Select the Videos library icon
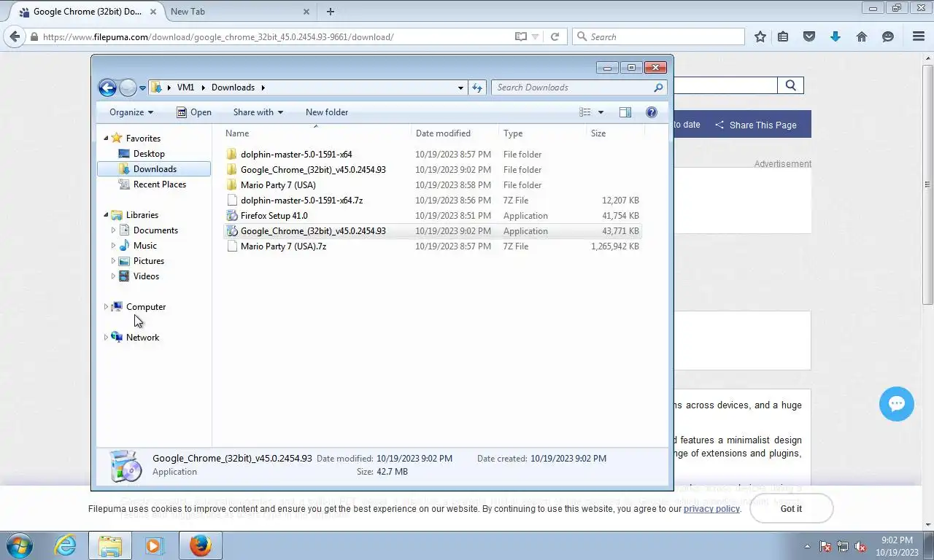This screenshot has height=560, width=934. point(124,276)
